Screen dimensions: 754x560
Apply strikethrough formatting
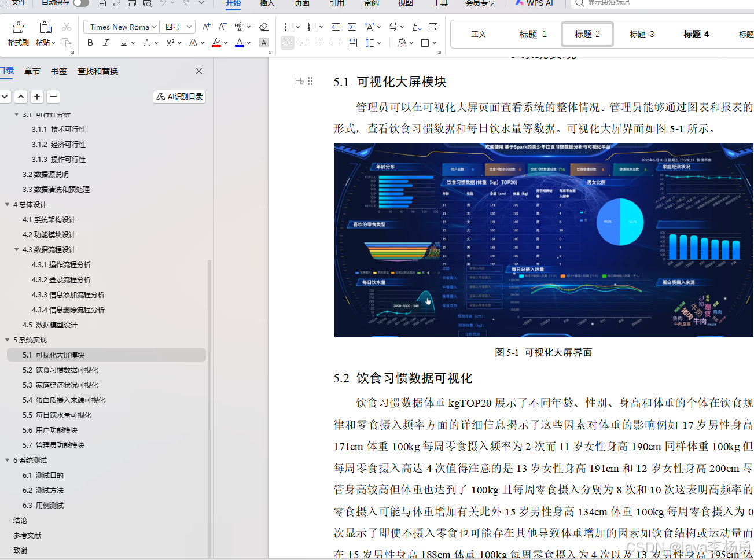point(147,43)
